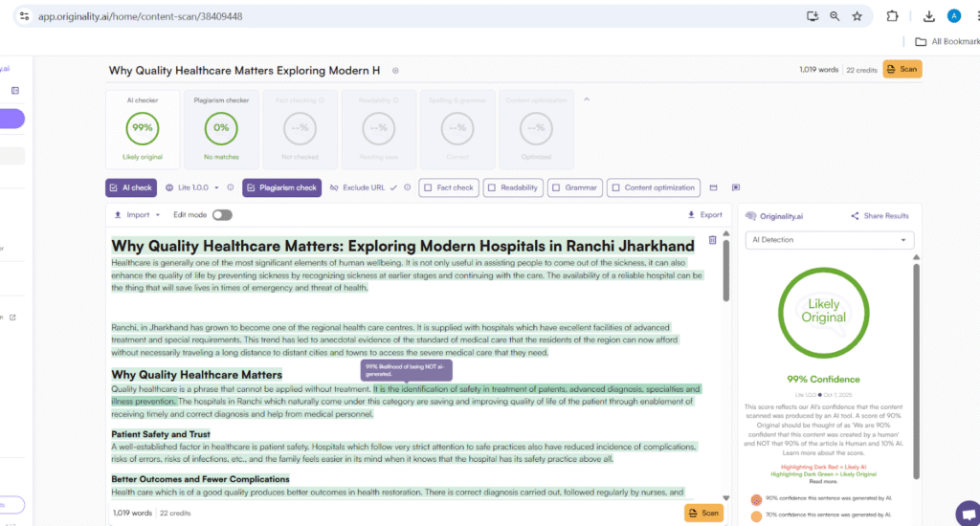Collapse the score cards chevron

point(587,99)
